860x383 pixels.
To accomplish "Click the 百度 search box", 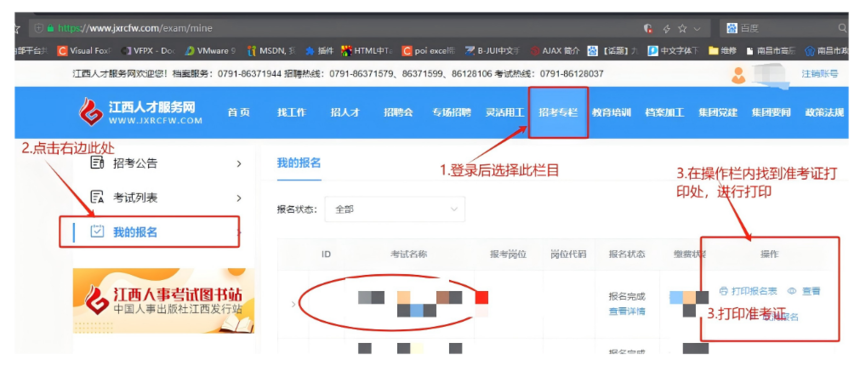I will click(x=784, y=28).
